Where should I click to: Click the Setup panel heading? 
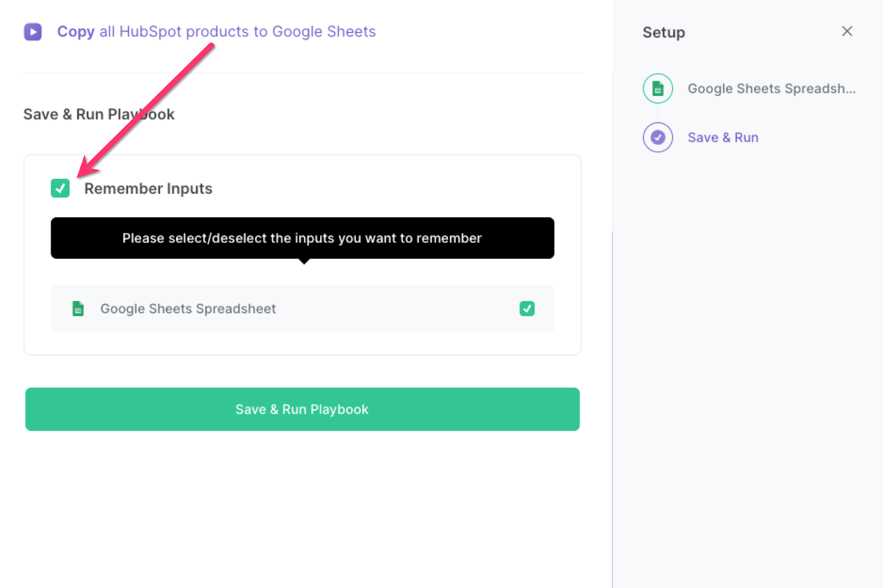coord(663,32)
